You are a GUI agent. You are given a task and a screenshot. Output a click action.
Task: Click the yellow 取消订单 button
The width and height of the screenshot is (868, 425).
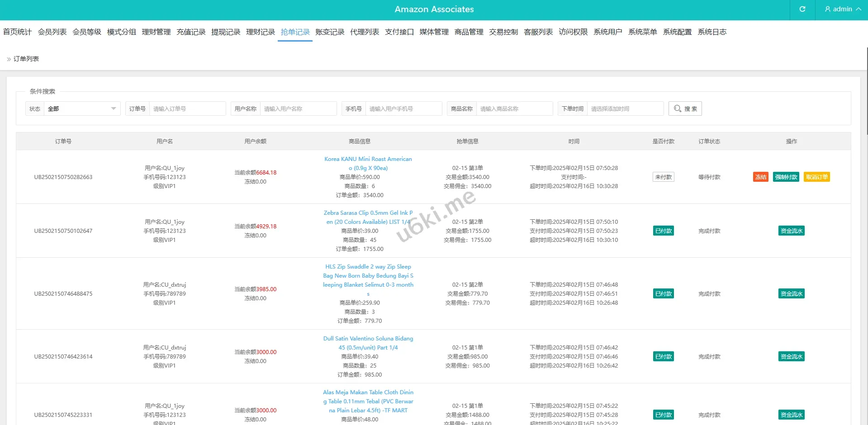816,177
